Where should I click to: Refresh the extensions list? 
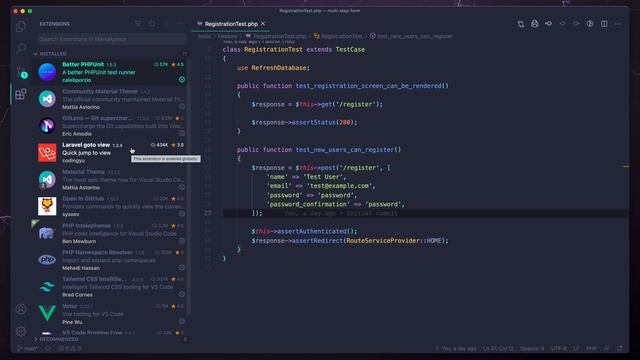[152, 24]
